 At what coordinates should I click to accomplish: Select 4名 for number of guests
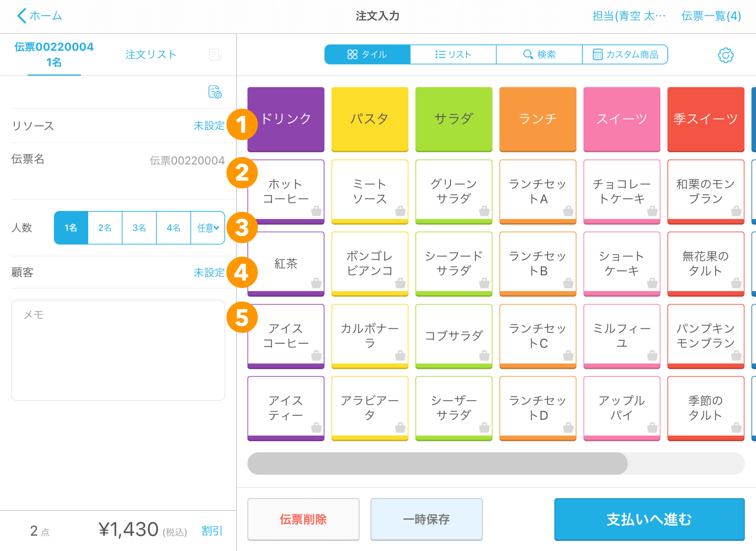pyautogui.click(x=173, y=227)
